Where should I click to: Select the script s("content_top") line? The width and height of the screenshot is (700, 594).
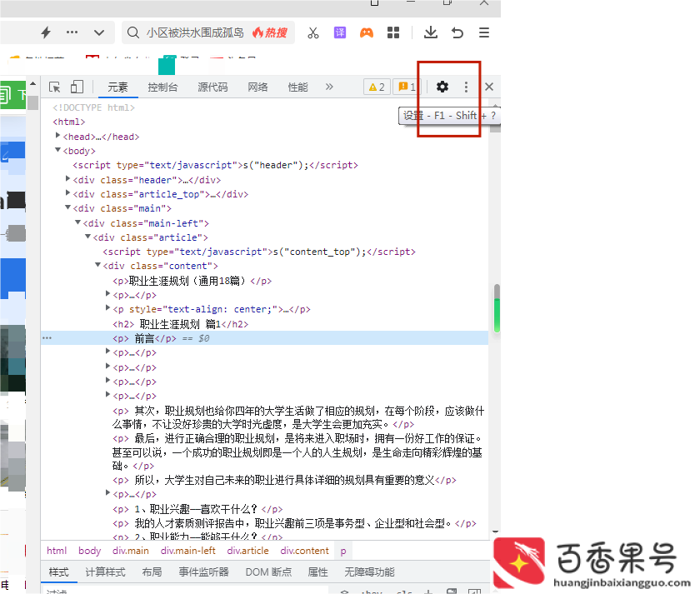click(259, 252)
